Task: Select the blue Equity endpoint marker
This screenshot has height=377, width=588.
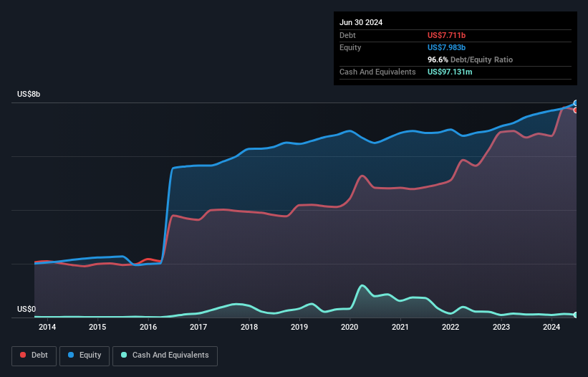Action: [576, 103]
